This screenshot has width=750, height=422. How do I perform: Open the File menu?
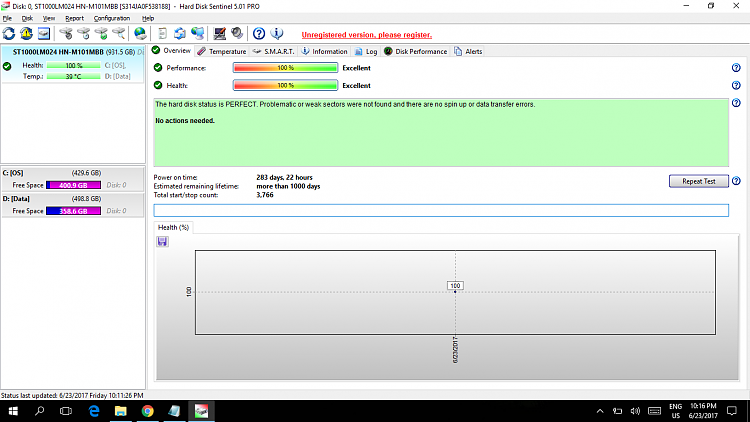pos(7,18)
